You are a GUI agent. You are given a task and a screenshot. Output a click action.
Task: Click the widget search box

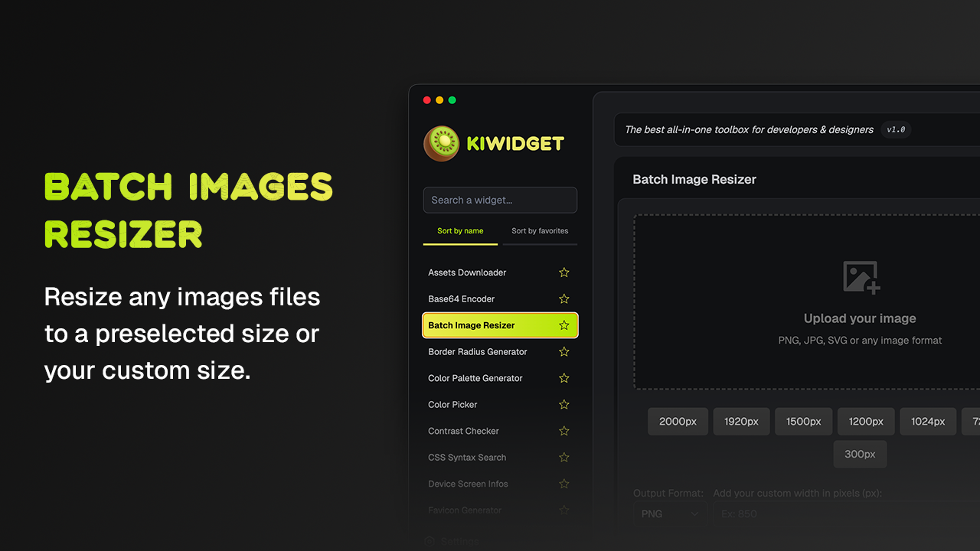500,200
